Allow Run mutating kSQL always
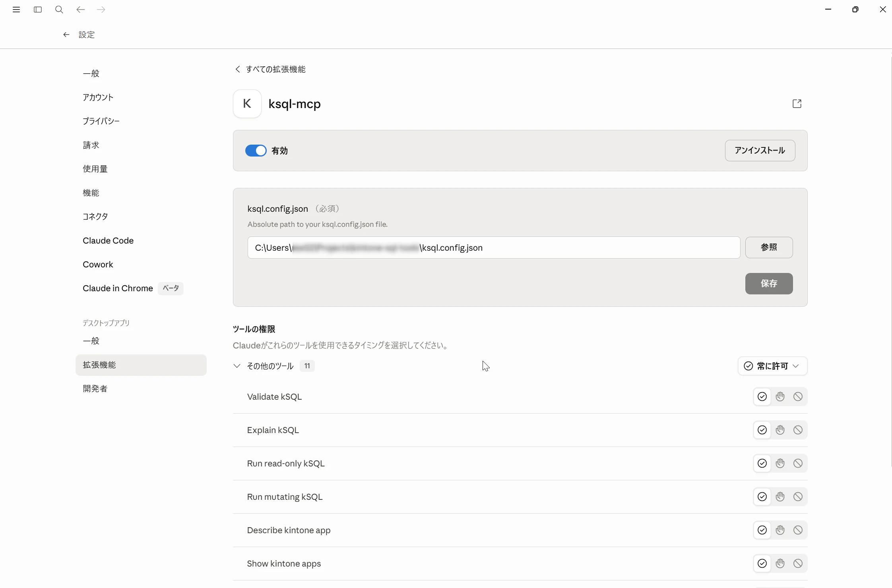 coord(762,497)
